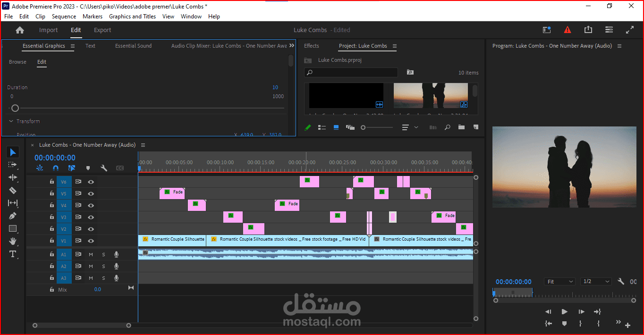This screenshot has width=644, height=335.
Task: Select the Rectangle tool
Action: 13,228
